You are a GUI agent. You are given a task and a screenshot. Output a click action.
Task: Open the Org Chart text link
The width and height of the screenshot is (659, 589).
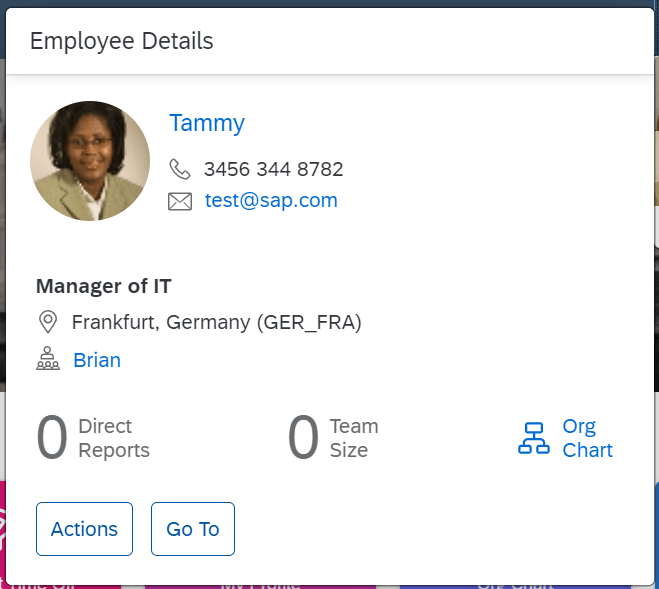(x=587, y=438)
